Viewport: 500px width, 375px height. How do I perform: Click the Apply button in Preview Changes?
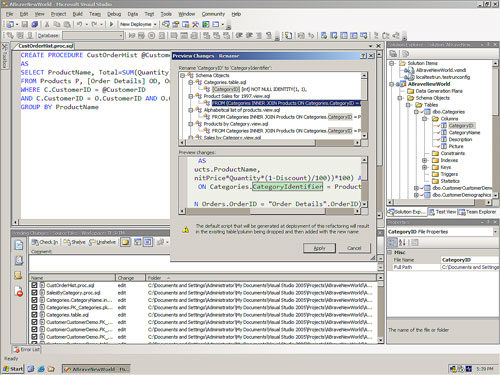pyautogui.click(x=319, y=248)
